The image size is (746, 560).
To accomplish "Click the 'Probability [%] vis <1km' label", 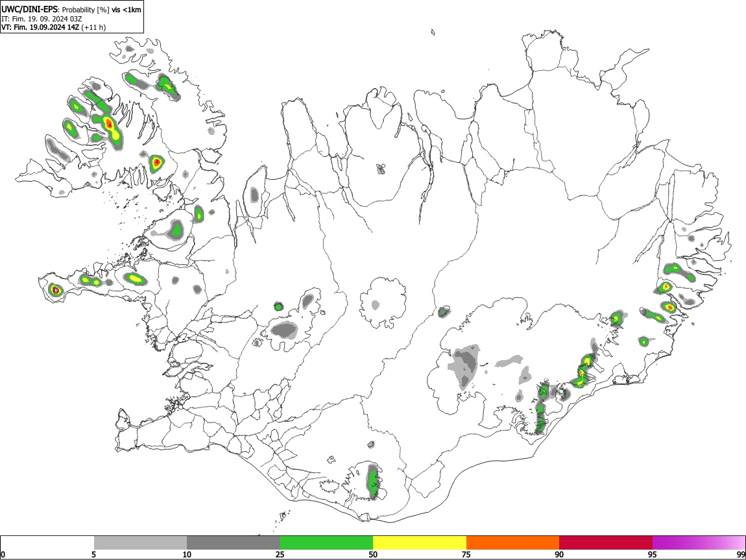I will tap(101, 10).
